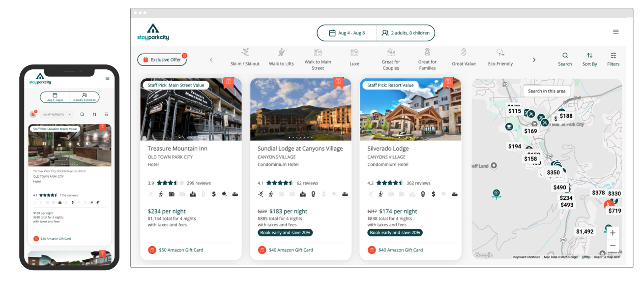The height and width of the screenshot is (281, 644).
Task: Open the 2 adults, 0 children guest selector on desktop
Action: pos(406,33)
